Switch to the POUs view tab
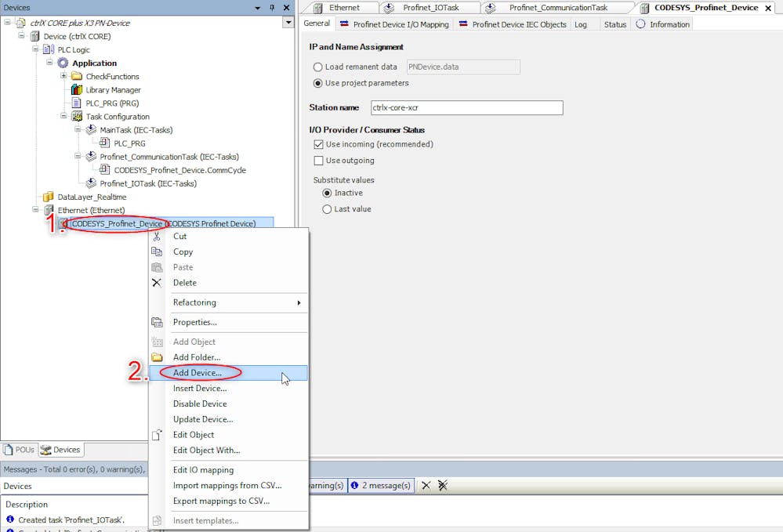Screen dimensions: 783x532 [x=20, y=450]
